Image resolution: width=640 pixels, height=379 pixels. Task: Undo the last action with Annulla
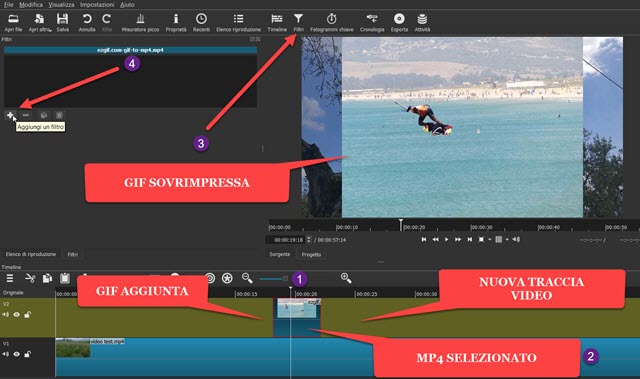pyautogui.click(x=87, y=22)
